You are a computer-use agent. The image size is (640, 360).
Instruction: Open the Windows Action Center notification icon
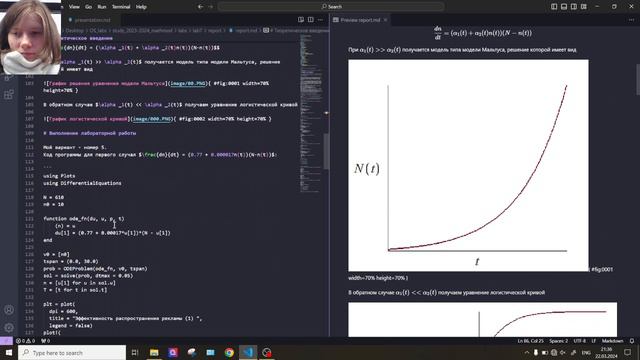click(x=628, y=352)
